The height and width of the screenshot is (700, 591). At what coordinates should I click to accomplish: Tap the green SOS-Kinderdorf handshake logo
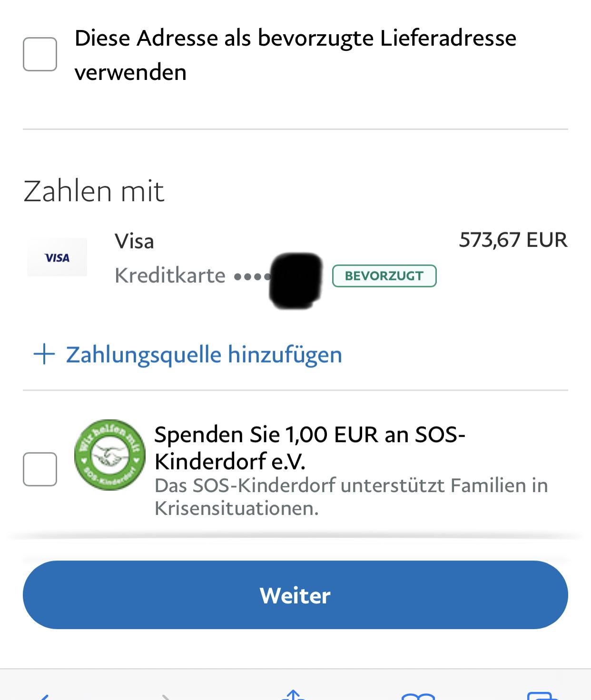point(109,455)
